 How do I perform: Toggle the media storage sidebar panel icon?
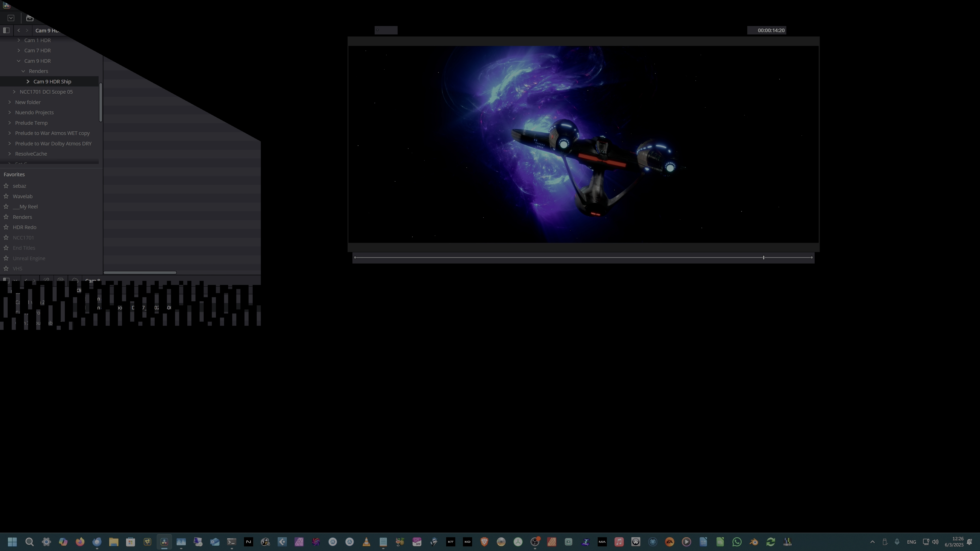click(x=6, y=30)
